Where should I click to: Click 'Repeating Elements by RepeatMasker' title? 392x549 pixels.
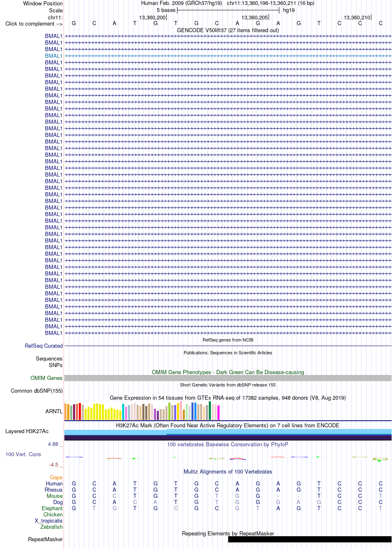point(228,533)
